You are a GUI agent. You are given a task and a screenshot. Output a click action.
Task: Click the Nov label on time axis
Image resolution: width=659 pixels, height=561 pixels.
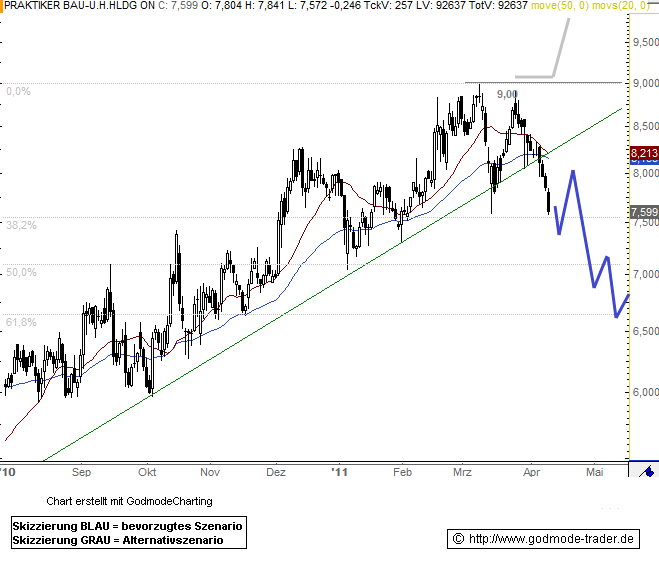click(210, 472)
